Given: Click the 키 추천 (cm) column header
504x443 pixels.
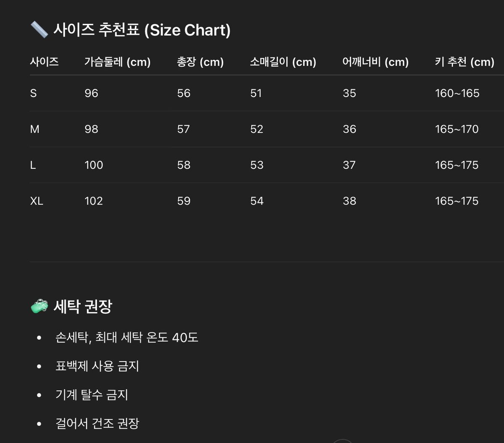Looking at the screenshot, I should click(464, 62).
